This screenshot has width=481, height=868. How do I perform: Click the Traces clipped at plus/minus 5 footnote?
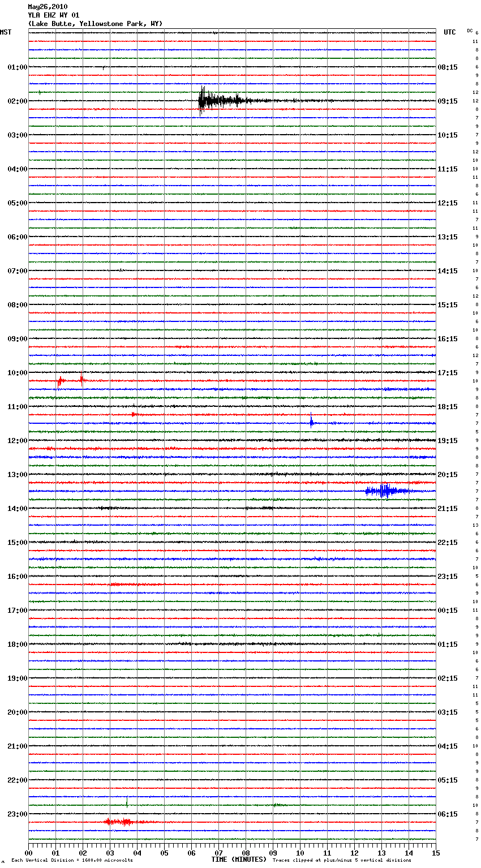[342, 860]
